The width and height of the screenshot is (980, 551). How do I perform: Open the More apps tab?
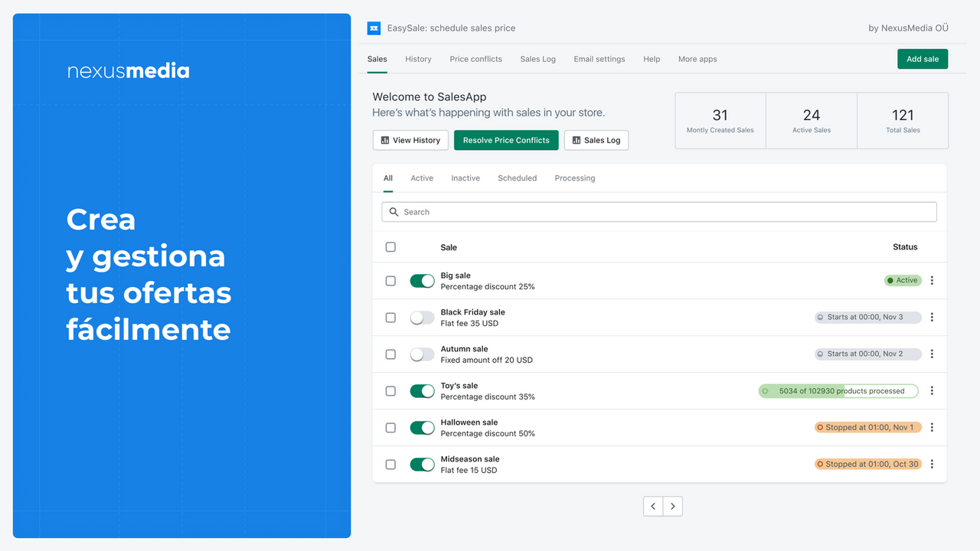click(697, 59)
